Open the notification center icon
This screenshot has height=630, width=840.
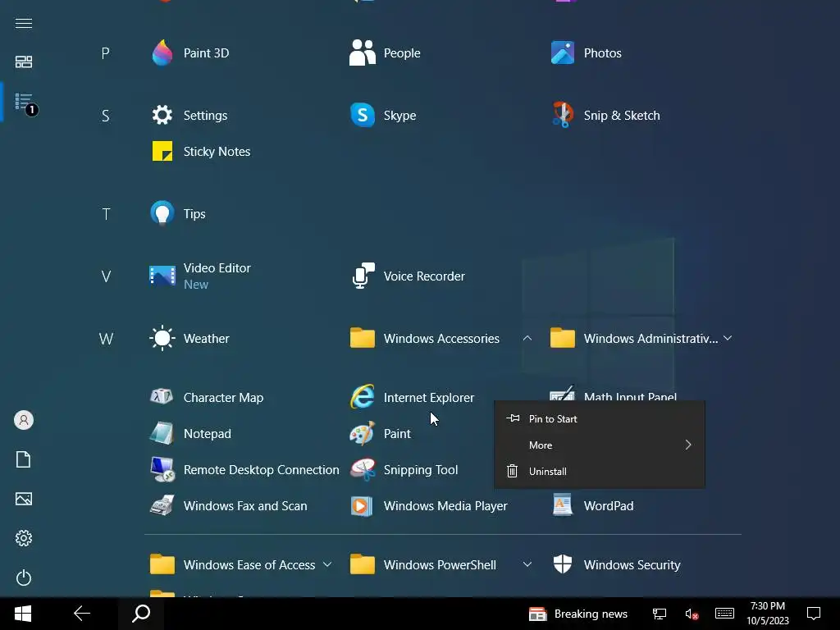814,614
